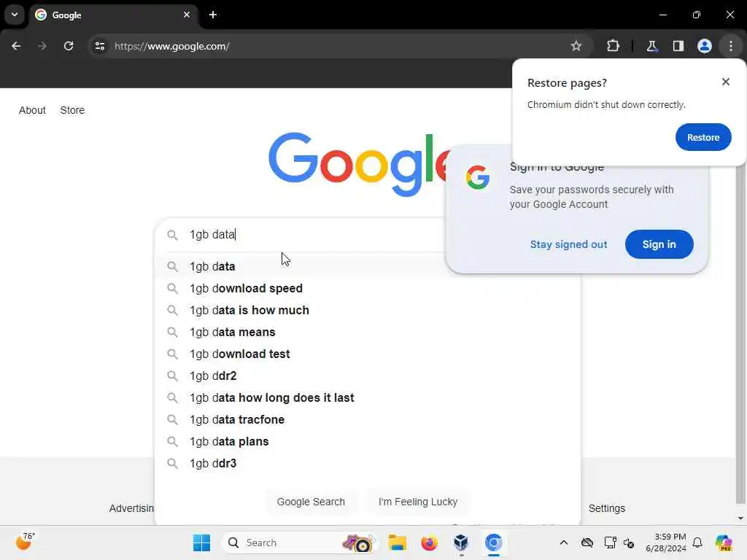
Task: Click the forward navigation arrow
Action: pos(42,46)
